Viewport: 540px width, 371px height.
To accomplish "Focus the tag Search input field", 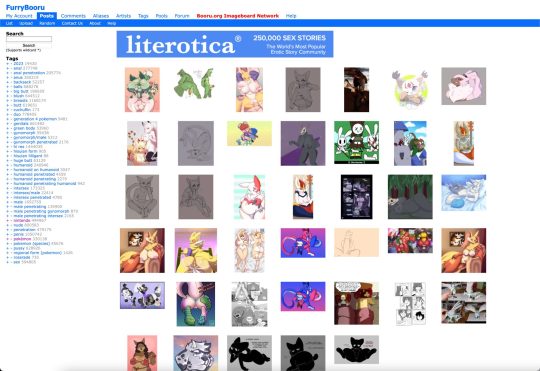I will (29, 39).
